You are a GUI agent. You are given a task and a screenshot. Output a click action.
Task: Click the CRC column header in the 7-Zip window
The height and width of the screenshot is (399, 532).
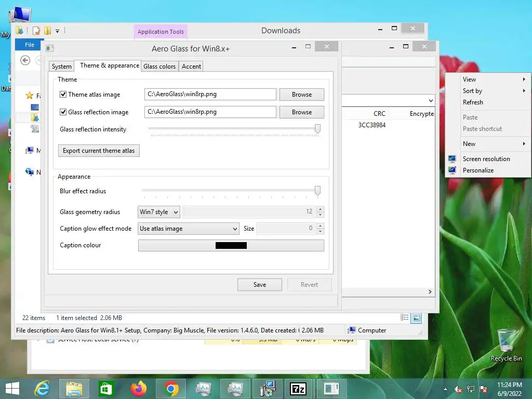pos(379,114)
